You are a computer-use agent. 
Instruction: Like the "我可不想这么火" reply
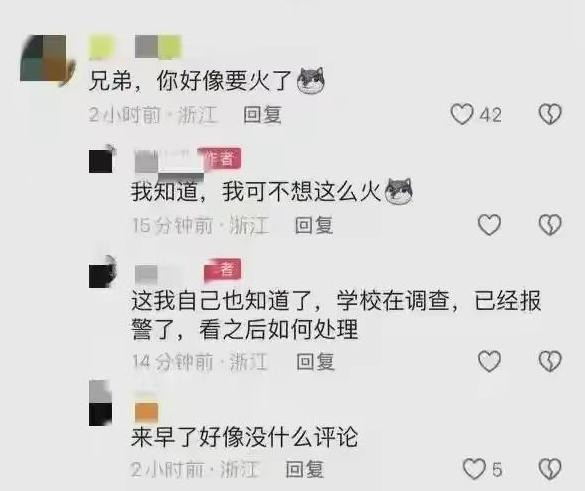coord(489,225)
